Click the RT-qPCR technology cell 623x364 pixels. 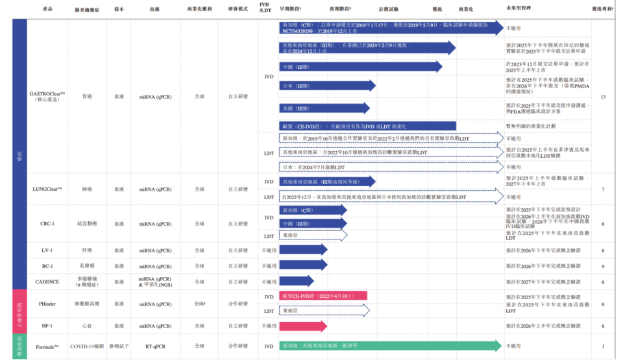coord(155,346)
